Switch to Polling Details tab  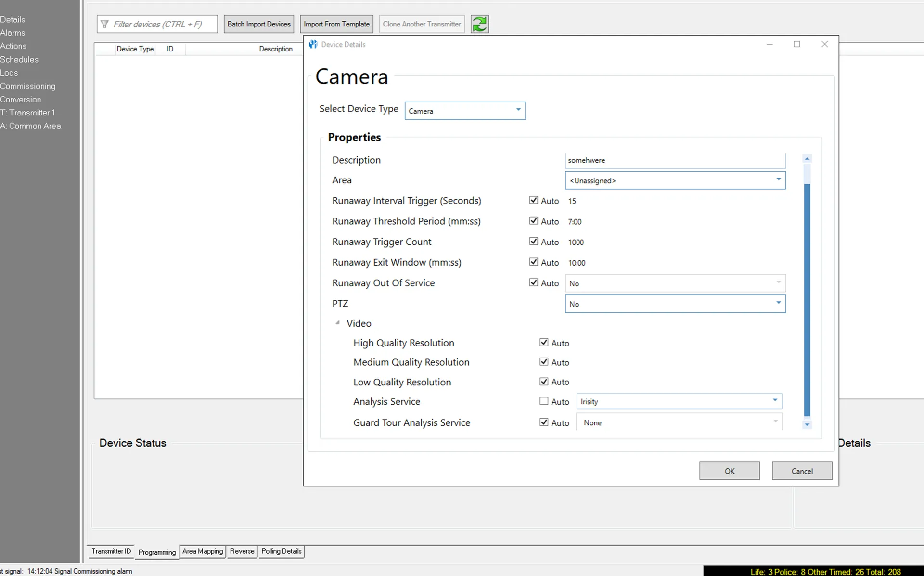(x=282, y=551)
